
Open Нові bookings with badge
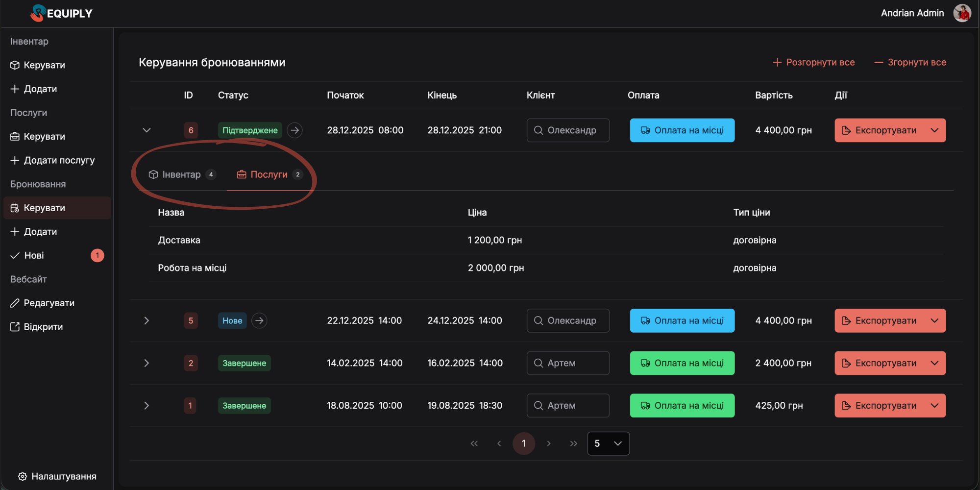[x=34, y=255]
